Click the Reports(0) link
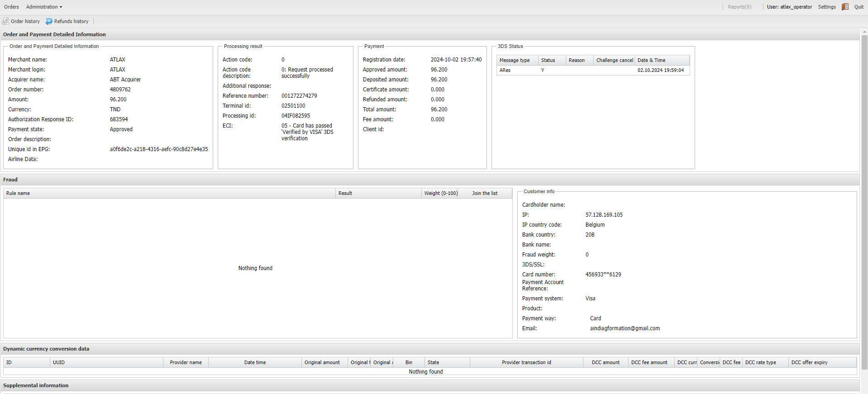The image size is (868, 394). (x=739, y=7)
